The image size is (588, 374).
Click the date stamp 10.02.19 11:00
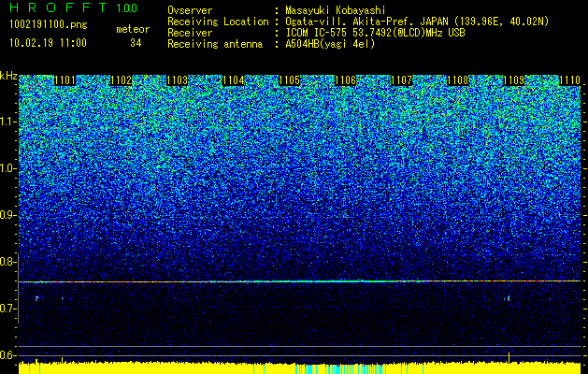[x=48, y=43]
